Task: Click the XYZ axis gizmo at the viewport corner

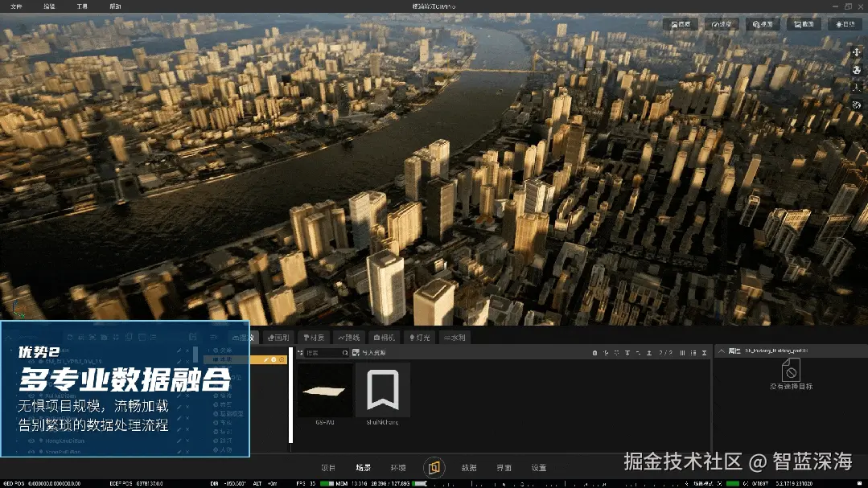Action: [19, 310]
